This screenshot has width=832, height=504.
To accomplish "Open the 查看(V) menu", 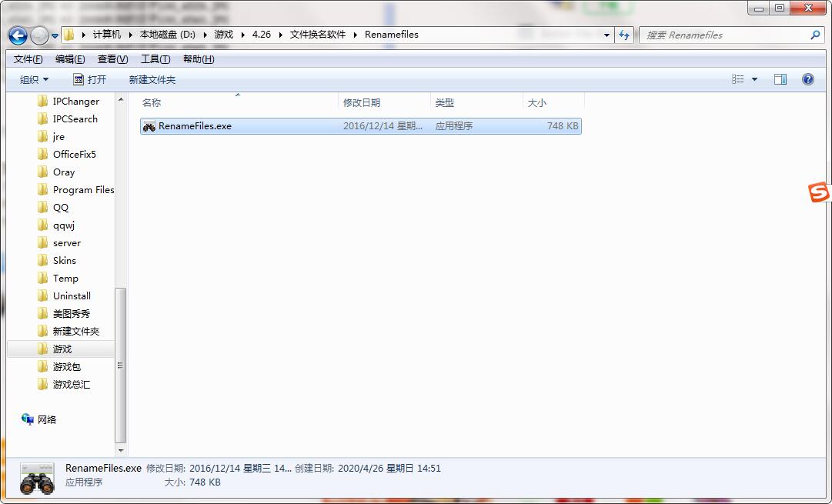I will (x=112, y=59).
